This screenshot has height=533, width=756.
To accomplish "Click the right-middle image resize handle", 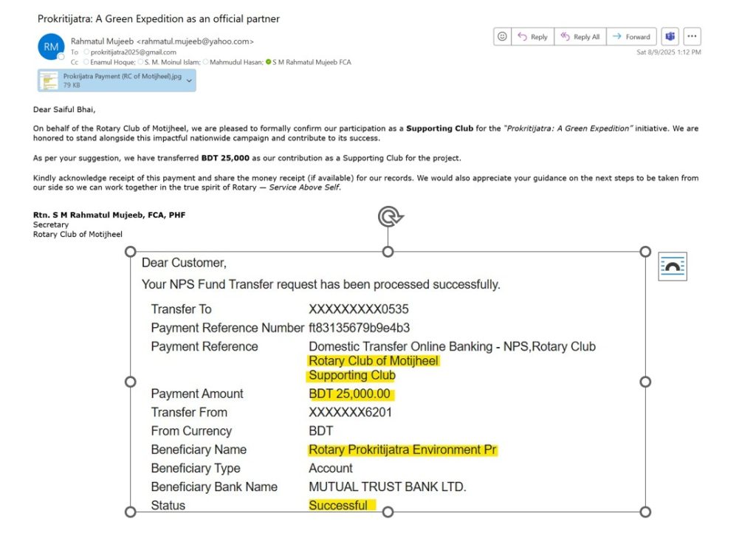I will (x=645, y=382).
